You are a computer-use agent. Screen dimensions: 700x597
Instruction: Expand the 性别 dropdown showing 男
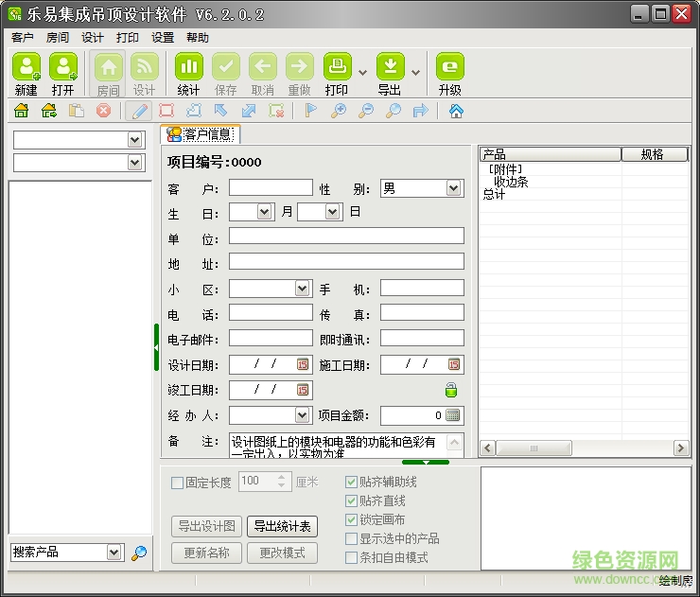click(454, 188)
